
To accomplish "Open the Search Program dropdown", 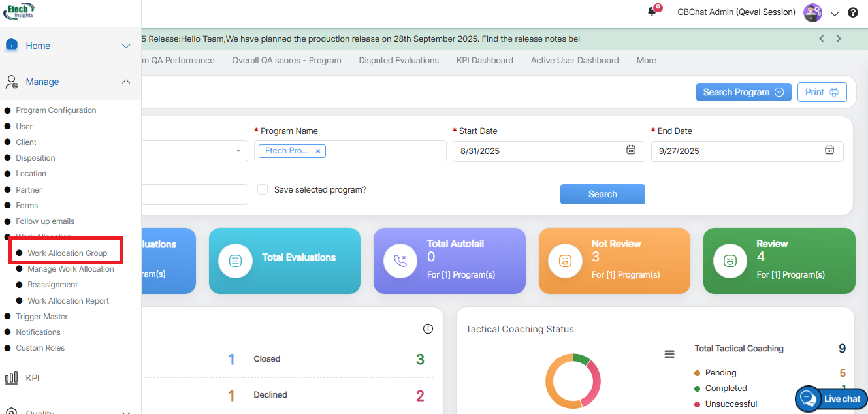I will (x=743, y=92).
